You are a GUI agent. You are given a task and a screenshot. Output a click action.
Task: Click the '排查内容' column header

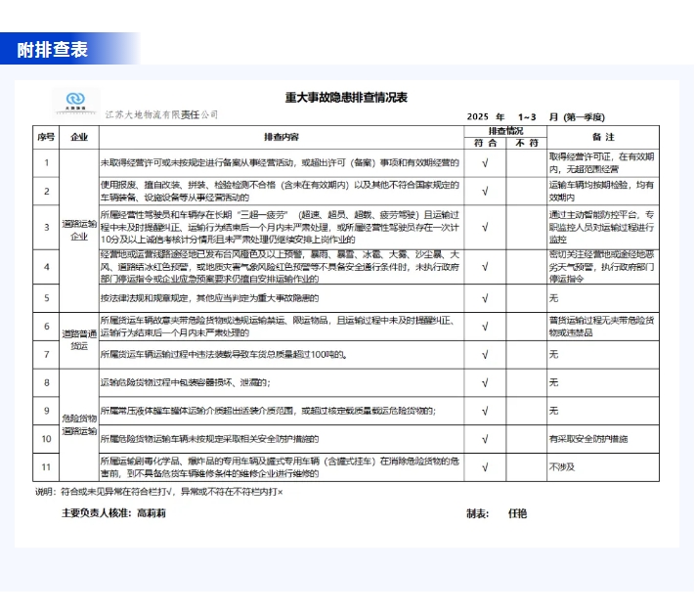pyautogui.click(x=282, y=137)
